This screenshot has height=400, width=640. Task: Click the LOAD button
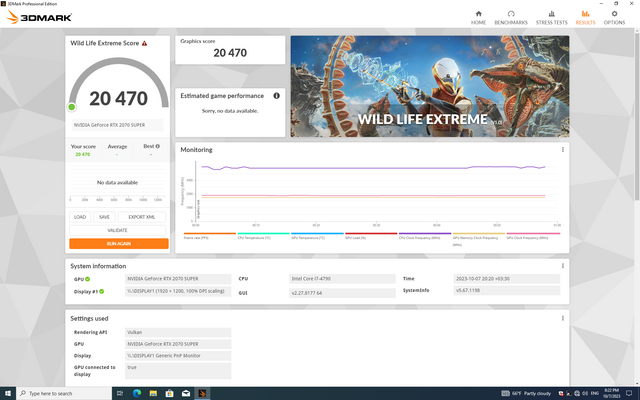tap(80, 216)
